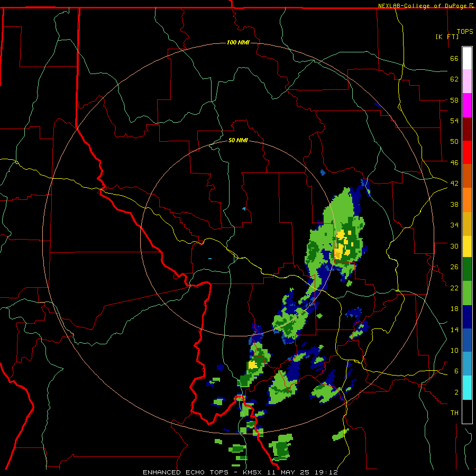Click the '34' legend value
Image resolution: width=476 pixels, height=476 pixels.
tap(454, 225)
